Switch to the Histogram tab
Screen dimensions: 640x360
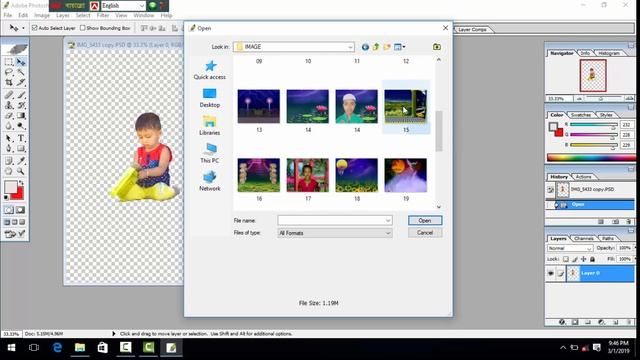point(609,53)
